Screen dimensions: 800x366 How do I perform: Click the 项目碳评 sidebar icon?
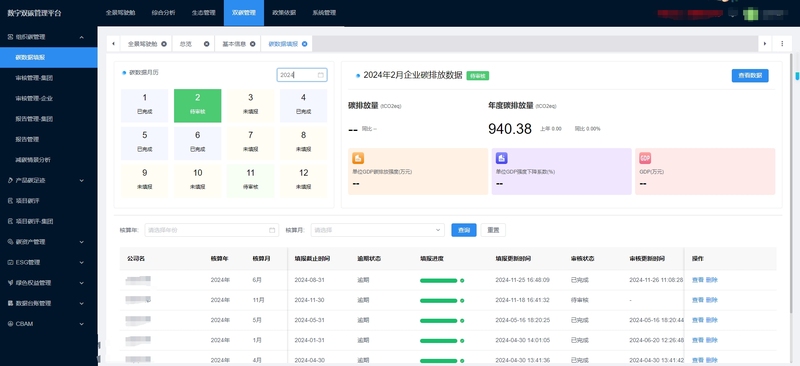[10, 201]
